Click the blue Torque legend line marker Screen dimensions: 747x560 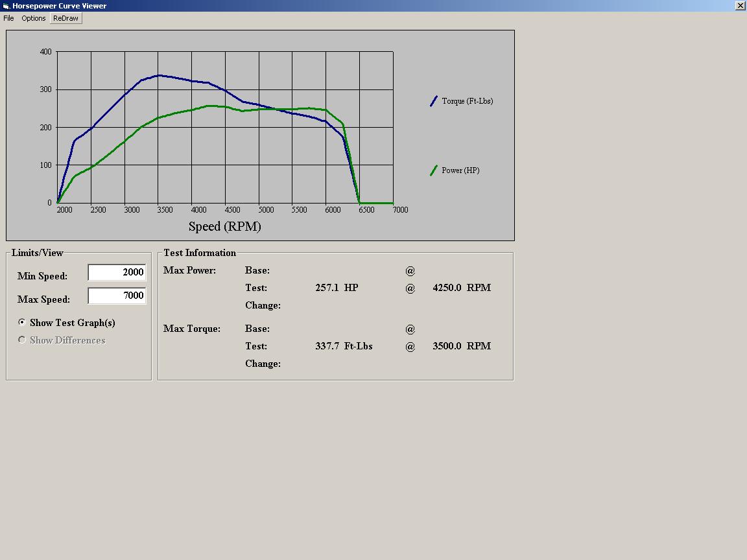point(434,101)
